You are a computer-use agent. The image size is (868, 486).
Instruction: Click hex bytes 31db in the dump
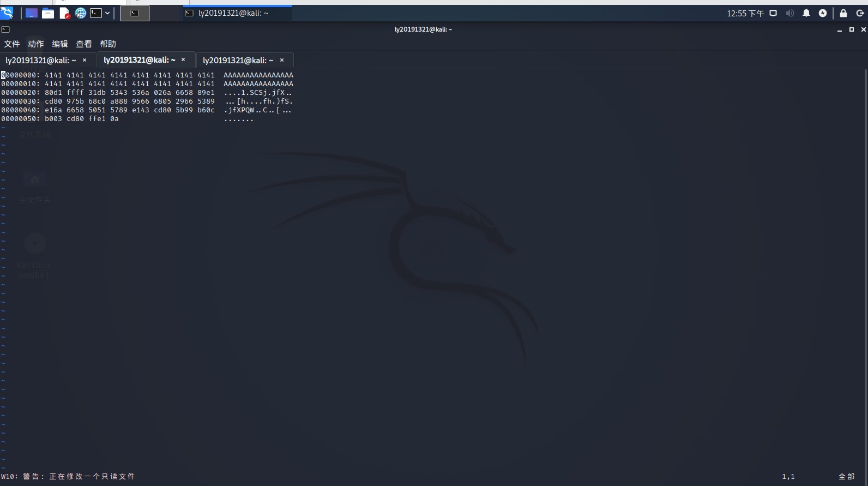(97, 93)
